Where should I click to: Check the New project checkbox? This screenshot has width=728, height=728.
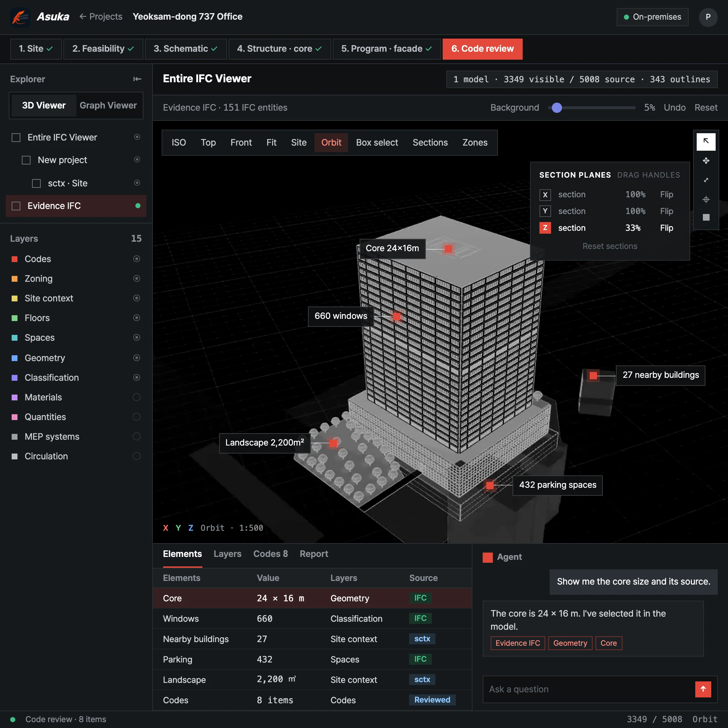(x=26, y=160)
